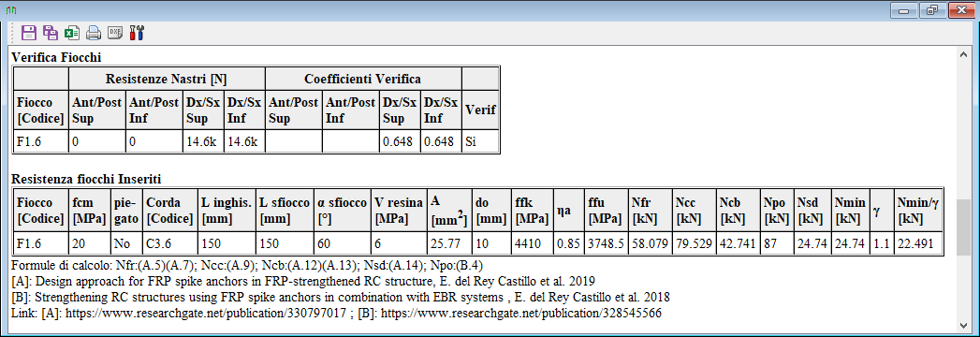This screenshot has height=337, width=980.
Task: Minimize the report window
Action: pos(904,10)
